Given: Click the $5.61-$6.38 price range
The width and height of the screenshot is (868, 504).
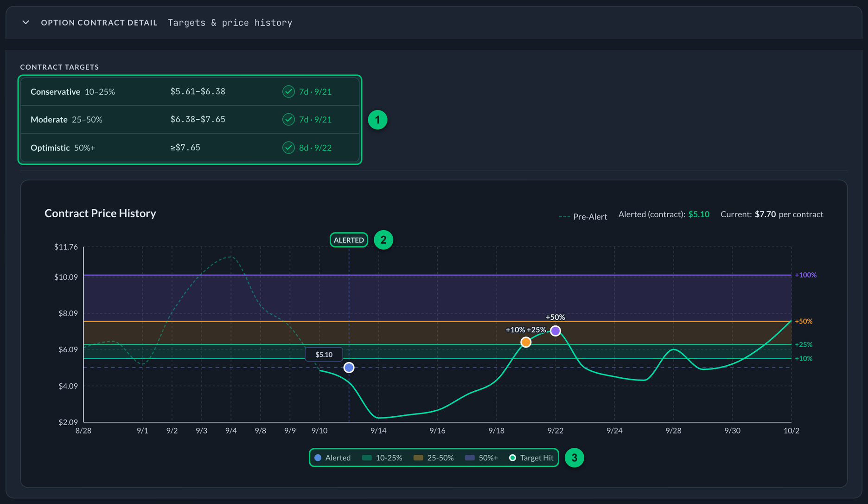Looking at the screenshot, I should click(198, 91).
